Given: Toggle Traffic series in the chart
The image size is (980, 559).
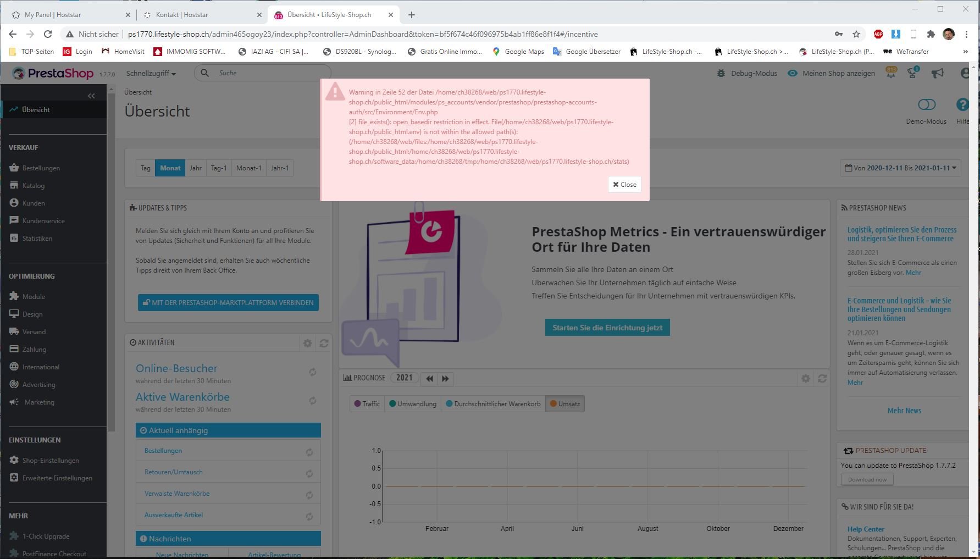Looking at the screenshot, I should [x=367, y=404].
